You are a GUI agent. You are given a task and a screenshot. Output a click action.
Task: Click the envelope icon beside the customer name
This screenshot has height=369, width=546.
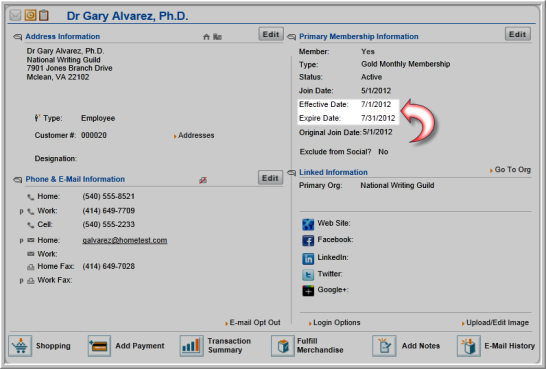click(15, 15)
